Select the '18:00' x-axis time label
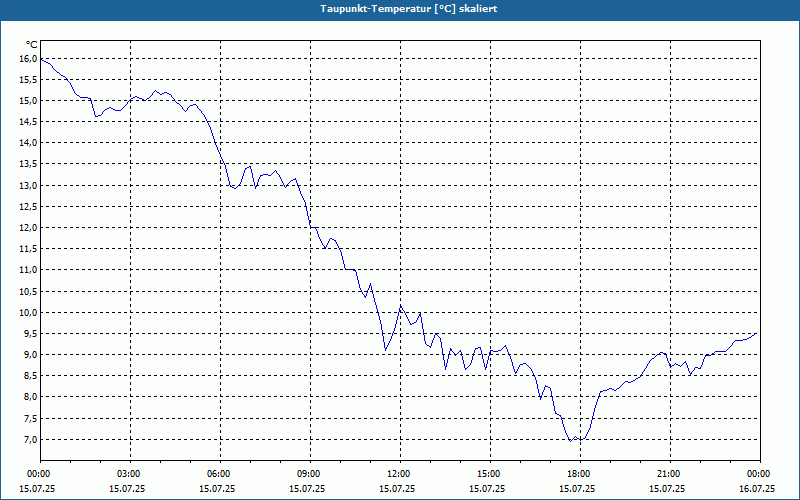The image size is (800, 500). tap(580, 474)
